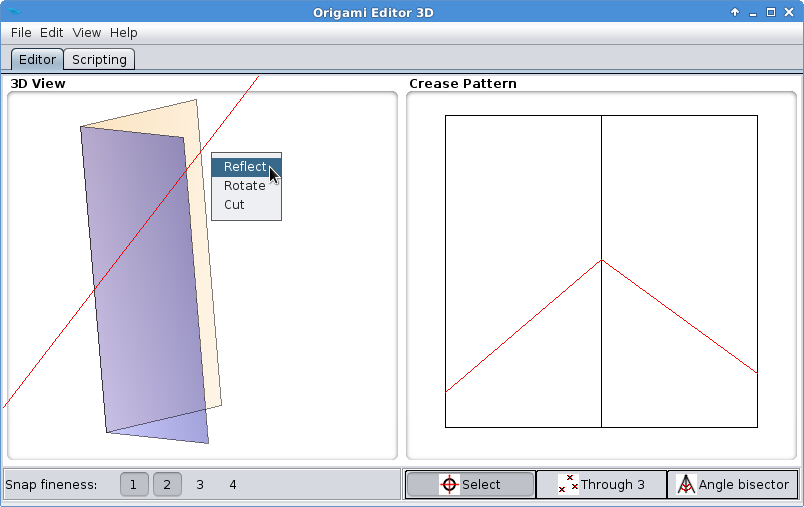
Task: Open the Edit menu
Action: 52,33
